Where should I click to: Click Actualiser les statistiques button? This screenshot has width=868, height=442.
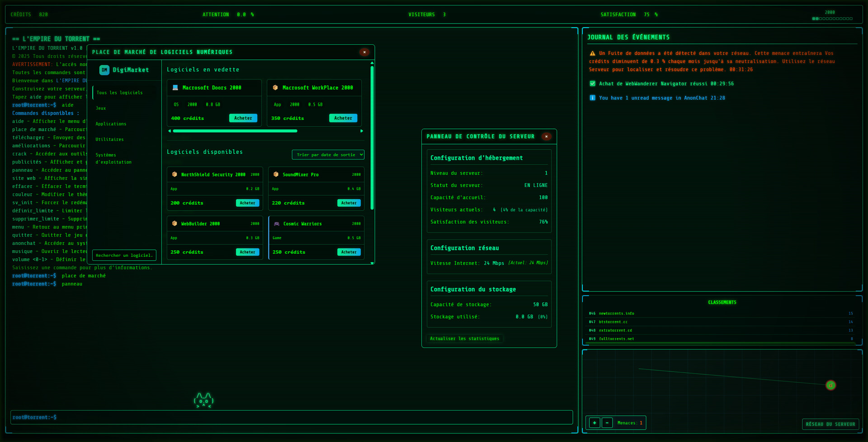464,339
